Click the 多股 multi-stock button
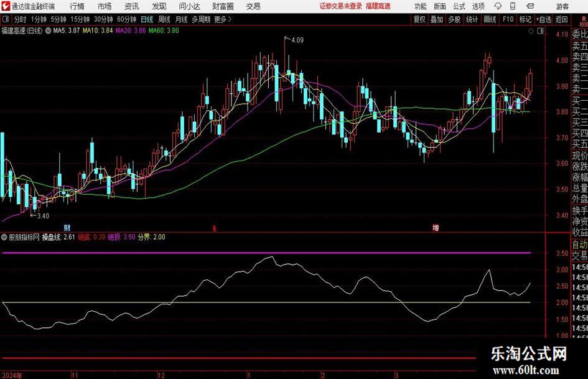Image resolution: width=588 pixels, height=379 pixels. click(x=454, y=19)
